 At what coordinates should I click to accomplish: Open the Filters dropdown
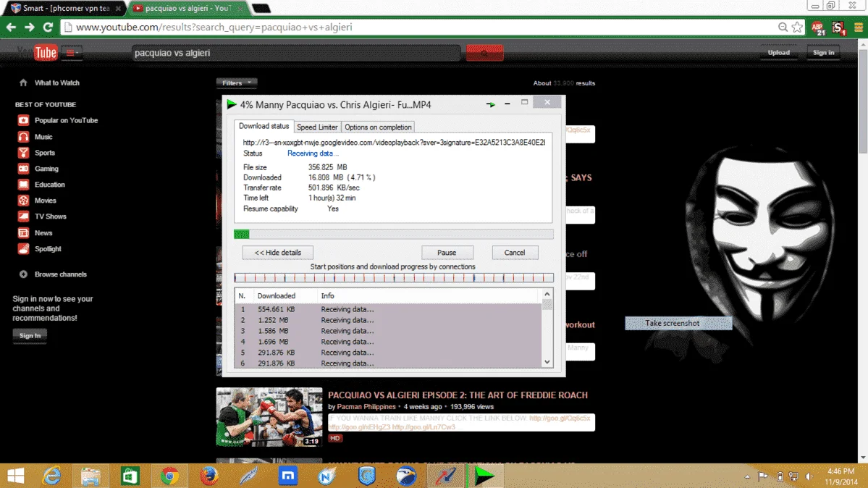coord(237,83)
